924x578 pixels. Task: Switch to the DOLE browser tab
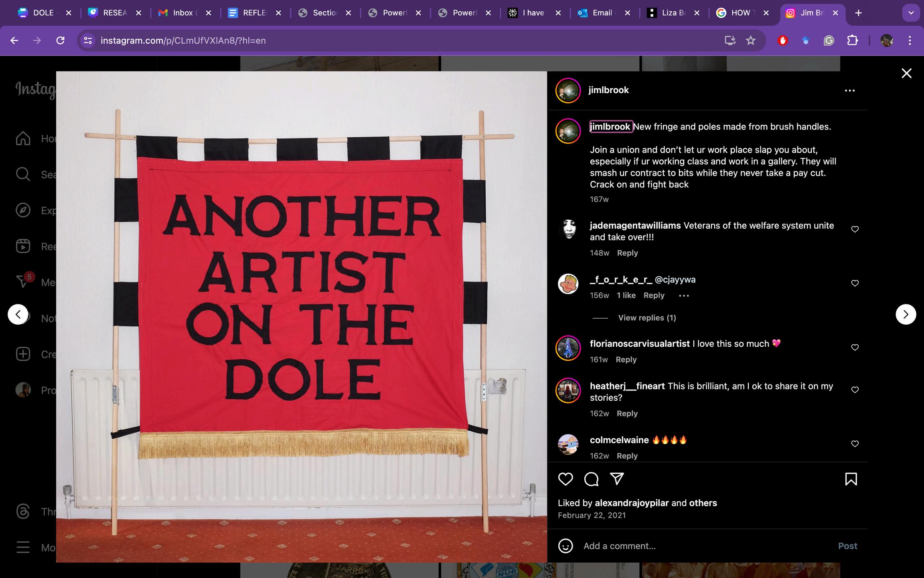click(x=43, y=13)
